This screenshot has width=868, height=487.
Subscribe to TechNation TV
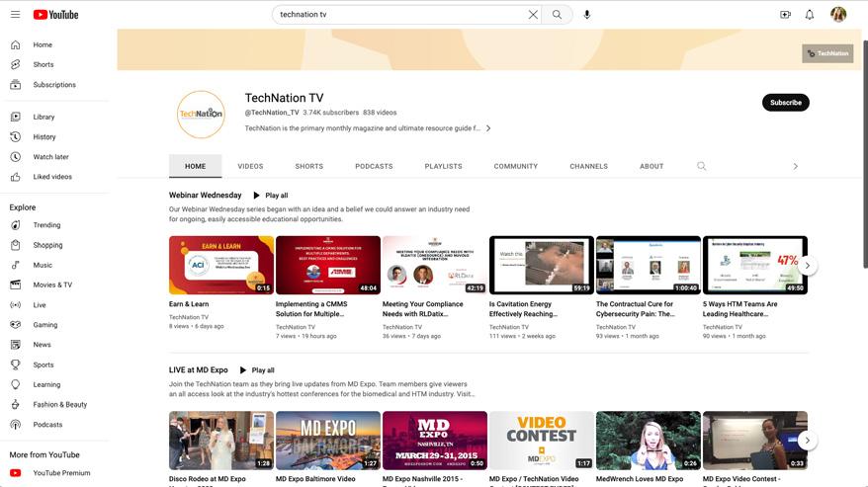(x=786, y=103)
